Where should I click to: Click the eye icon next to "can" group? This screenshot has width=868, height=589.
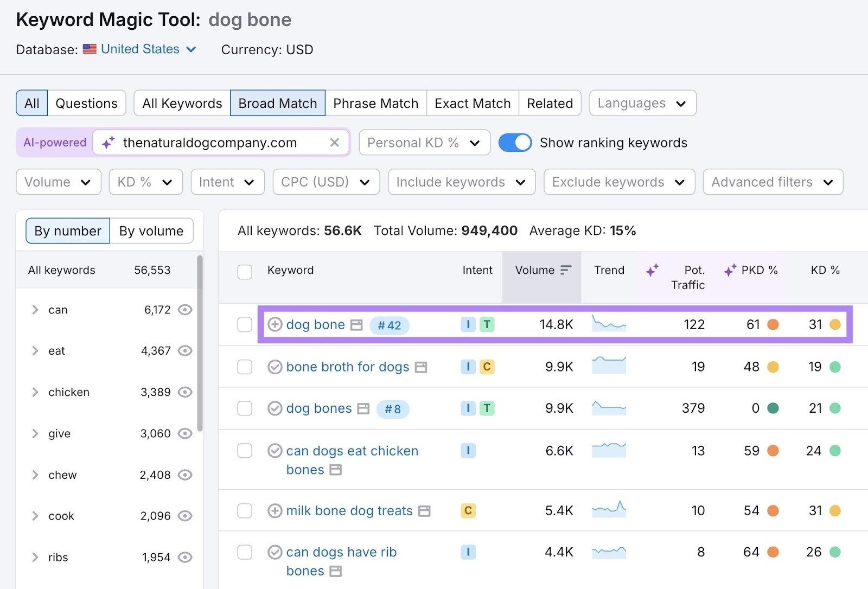pyautogui.click(x=185, y=310)
